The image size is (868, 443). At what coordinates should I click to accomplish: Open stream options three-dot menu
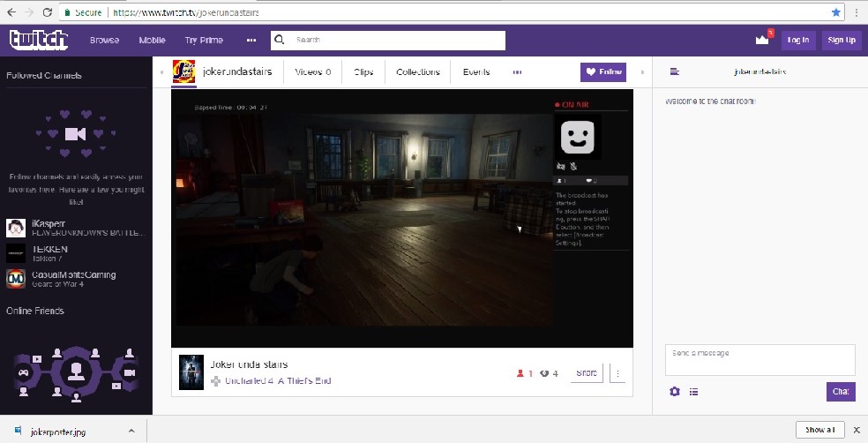(x=617, y=373)
